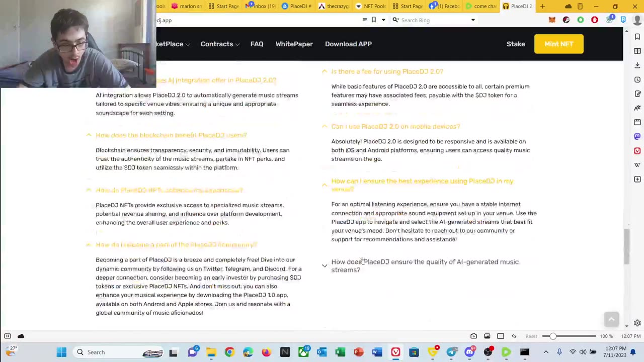The height and width of the screenshot is (362, 644).
Task: Open Firefox from the taskbar
Action: [x=266, y=352]
